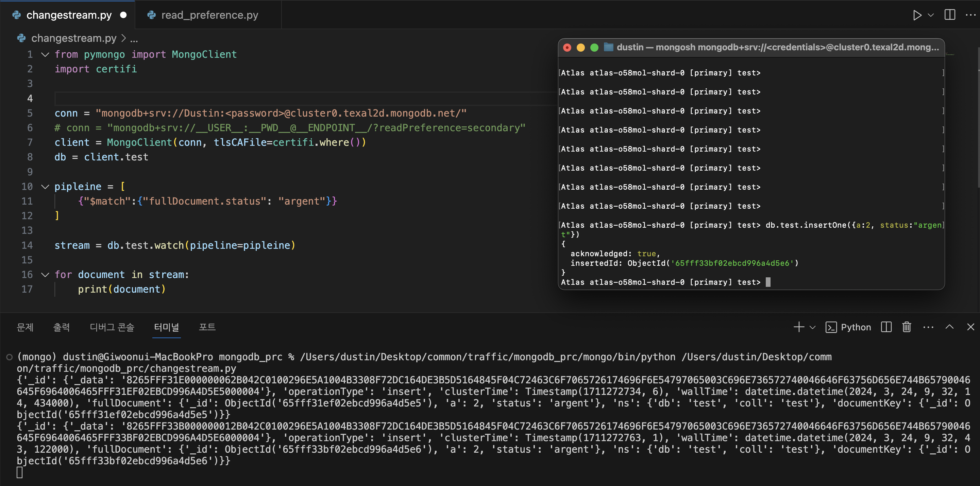Open the run options dropdown arrow
Viewport: 980px width, 486px height.
click(x=931, y=15)
